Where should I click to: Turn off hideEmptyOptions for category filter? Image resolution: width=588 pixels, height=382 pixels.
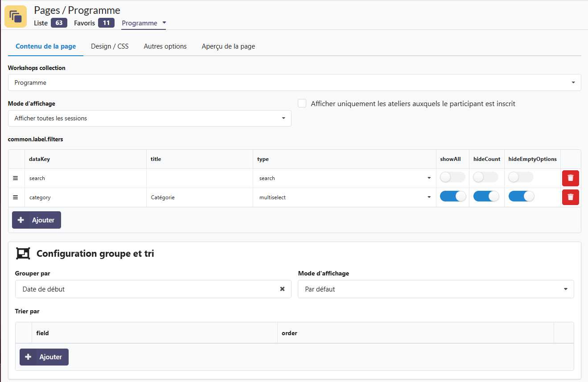(x=521, y=197)
